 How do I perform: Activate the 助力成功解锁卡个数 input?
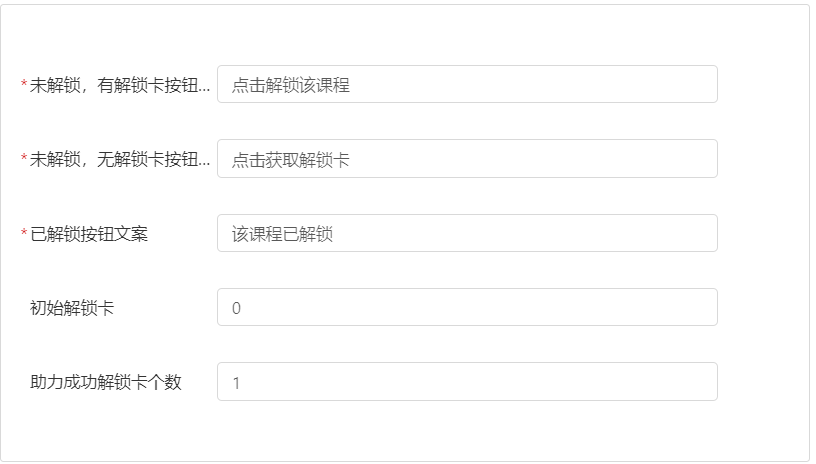(466, 382)
